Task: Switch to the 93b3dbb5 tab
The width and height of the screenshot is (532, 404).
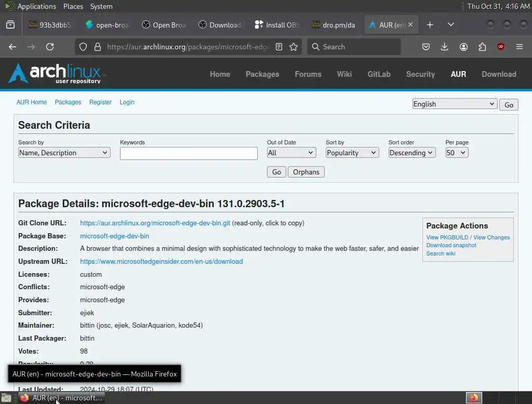Action: (x=50, y=25)
